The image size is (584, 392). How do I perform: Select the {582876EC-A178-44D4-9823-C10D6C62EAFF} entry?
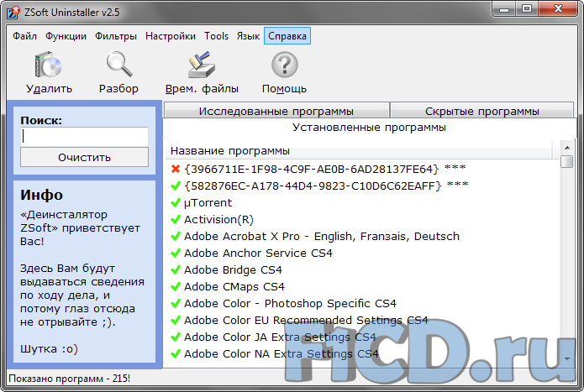click(x=326, y=186)
